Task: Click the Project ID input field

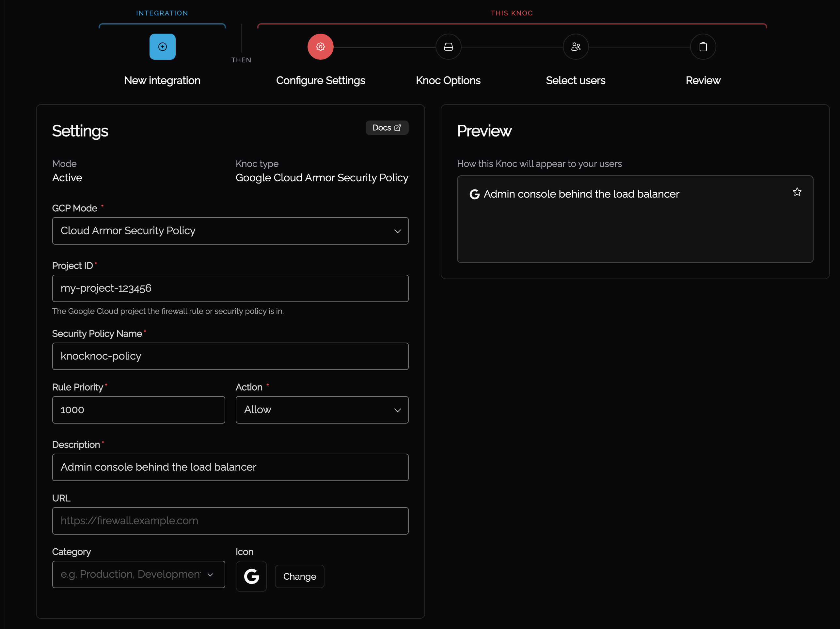Action: coord(230,288)
